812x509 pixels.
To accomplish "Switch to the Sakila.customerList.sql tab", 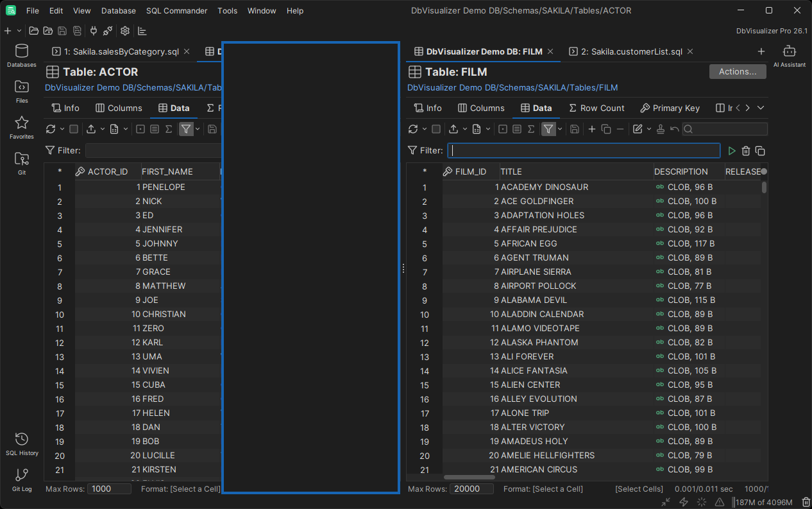I will (630, 51).
